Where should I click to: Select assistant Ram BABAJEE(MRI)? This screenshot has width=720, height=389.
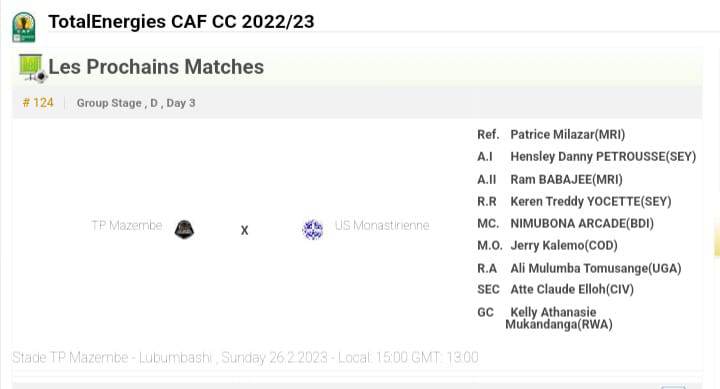pos(566,180)
